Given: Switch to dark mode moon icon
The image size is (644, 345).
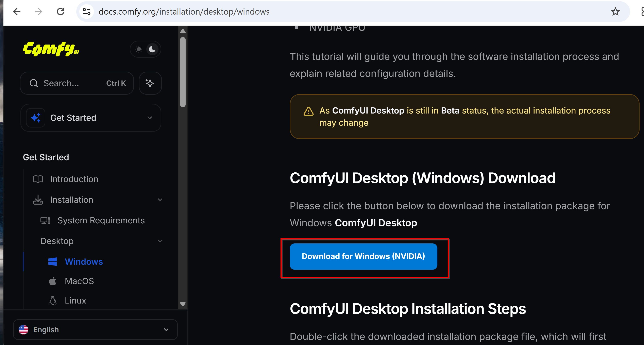Looking at the screenshot, I should (x=152, y=49).
